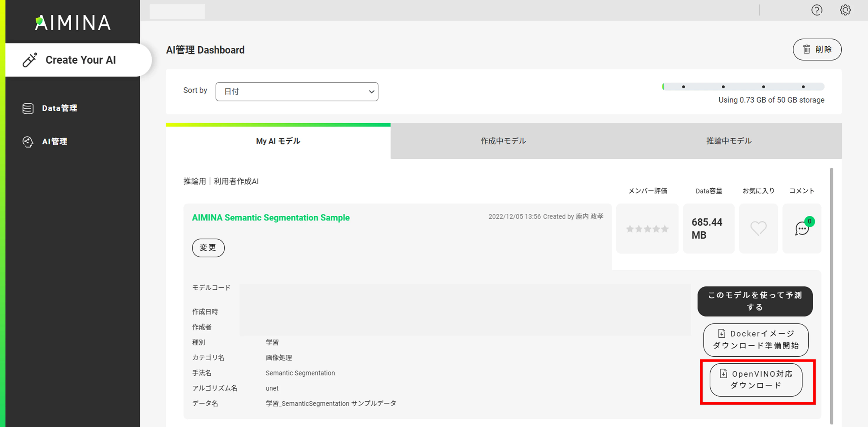Click Using 0.73 GB of 50 GB storage text
Image resolution: width=868 pixels, height=427 pixels.
[771, 100]
